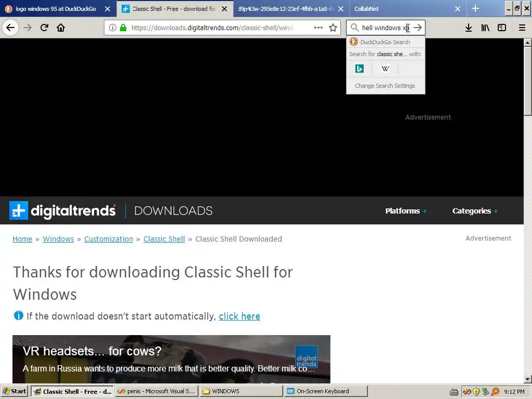Click the keyboard icon in system tray
Image resolution: width=532 pixels, height=399 pixels.
[x=454, y=392]
